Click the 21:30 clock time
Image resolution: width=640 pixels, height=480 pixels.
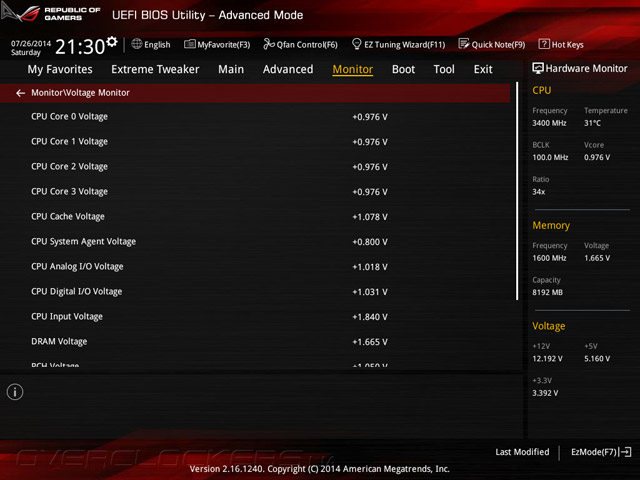(80, 47)
